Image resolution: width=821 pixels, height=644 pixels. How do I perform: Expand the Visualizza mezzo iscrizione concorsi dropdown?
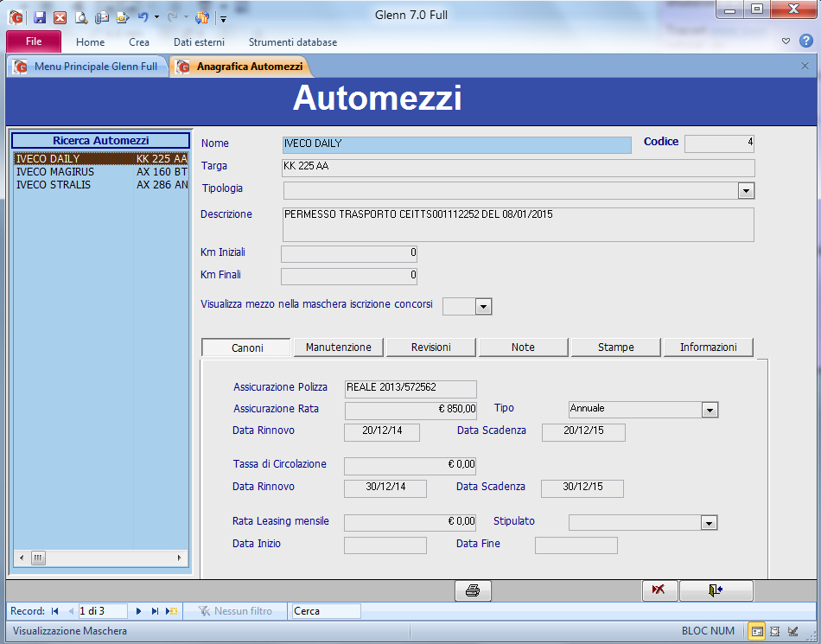click(x=484, y=307)
